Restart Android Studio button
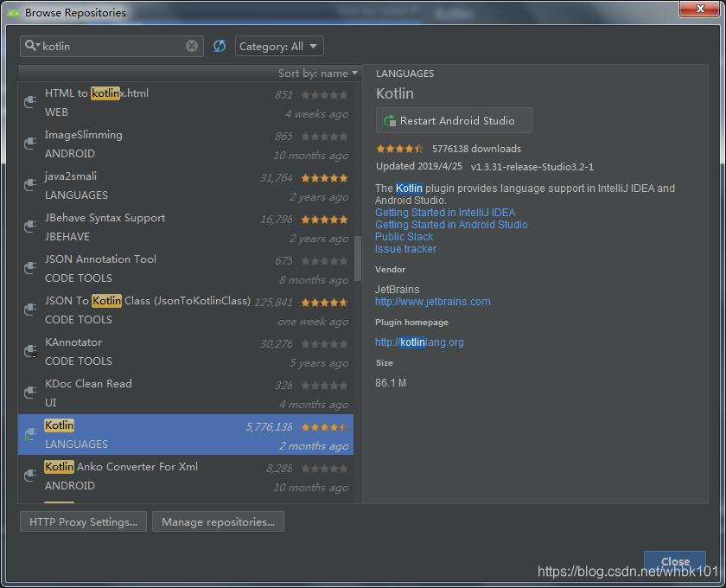 tap(454, 120)
